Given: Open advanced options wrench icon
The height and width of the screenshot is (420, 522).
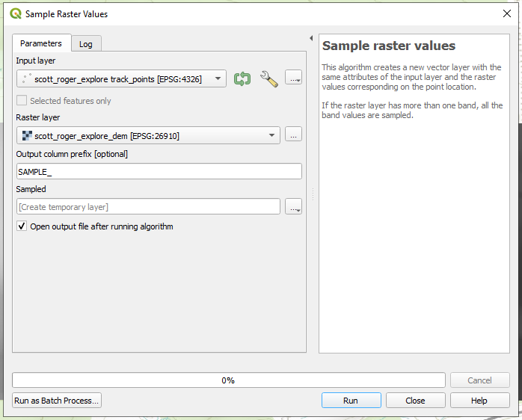Looking at the screenshot, I should click(x=269, y=79).
